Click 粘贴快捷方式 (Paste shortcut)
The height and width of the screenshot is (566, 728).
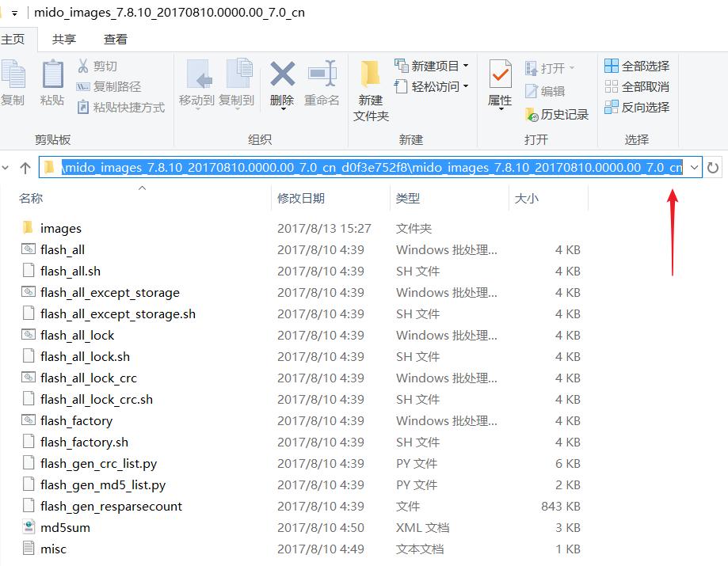(95, 108)
